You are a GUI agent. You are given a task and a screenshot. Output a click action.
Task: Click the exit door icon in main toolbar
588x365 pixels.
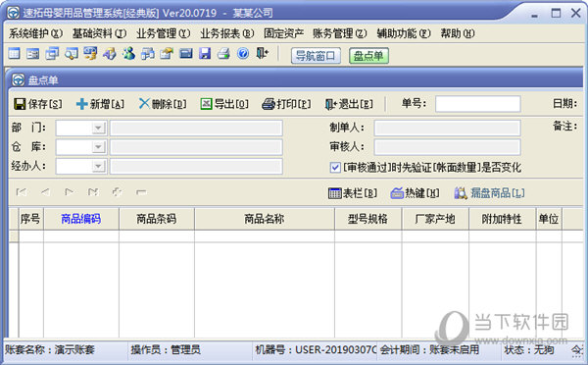[x=262, y=54]
